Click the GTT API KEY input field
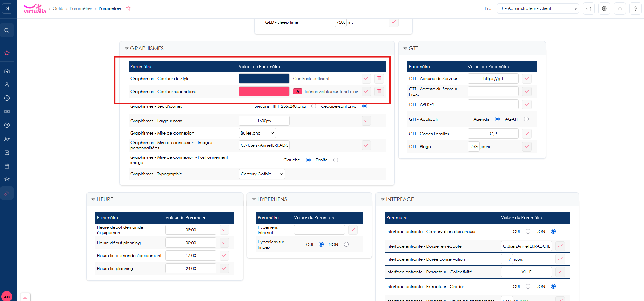This screenshot has width=644, height=301. point(493,104)
